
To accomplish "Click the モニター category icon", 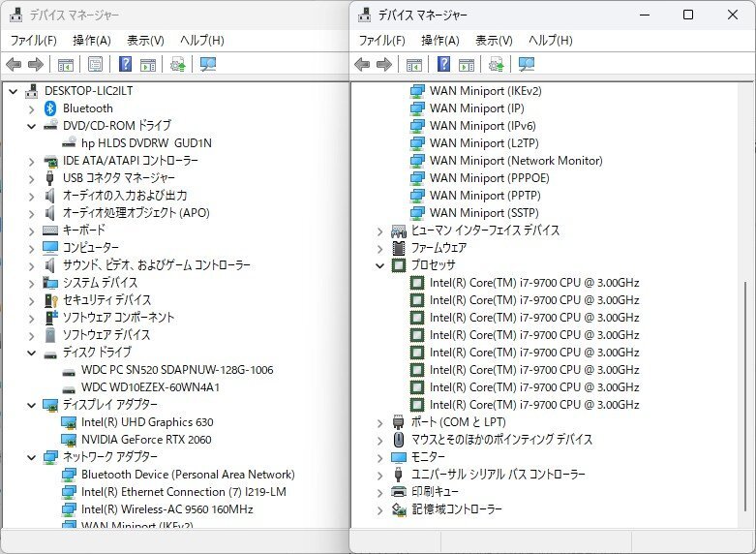I will 398,457.
